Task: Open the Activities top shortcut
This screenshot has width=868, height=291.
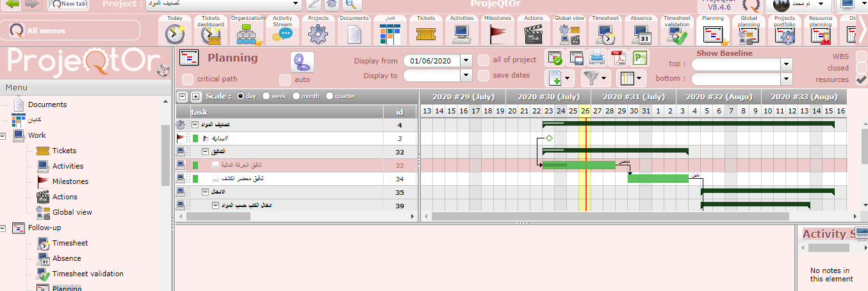Action: tap(462, 29)
